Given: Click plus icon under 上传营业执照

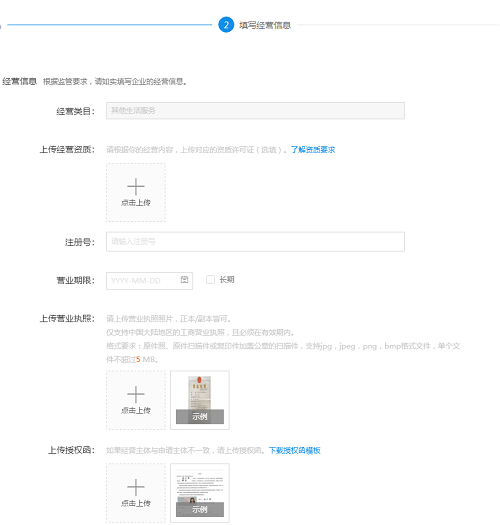Looking at the screenshot, I should pyautogui.click(x=136, y=394).
